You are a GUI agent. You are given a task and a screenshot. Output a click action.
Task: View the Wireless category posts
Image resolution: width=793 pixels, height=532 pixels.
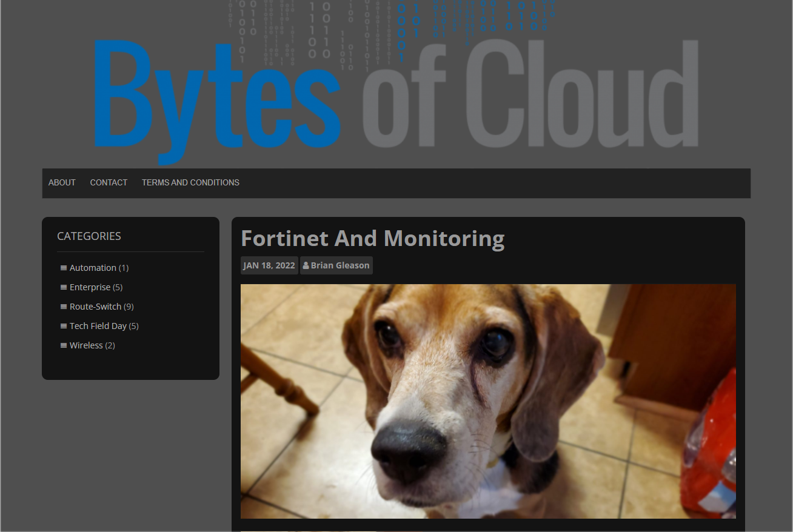(86, 345)
